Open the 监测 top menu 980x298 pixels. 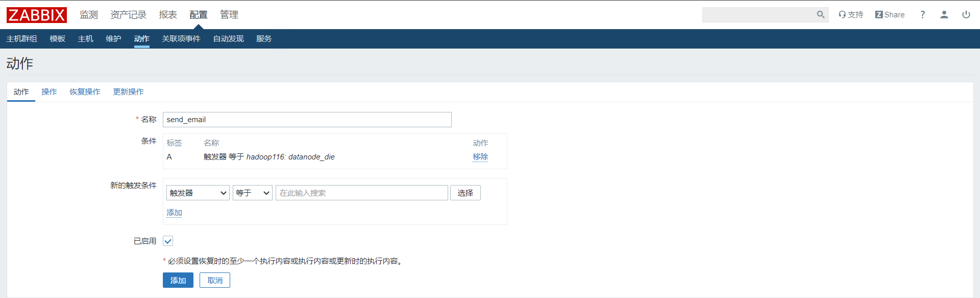pos(89,15)
